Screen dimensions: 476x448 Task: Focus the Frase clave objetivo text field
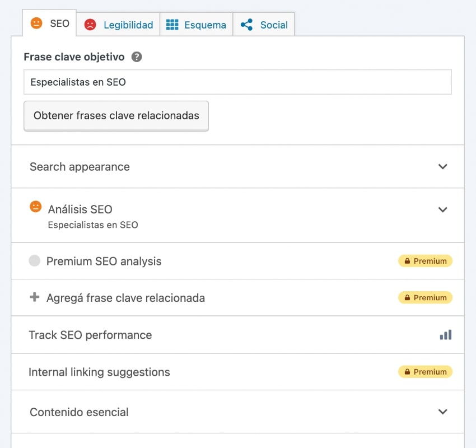pyautogui.click(x=237, y=82)
